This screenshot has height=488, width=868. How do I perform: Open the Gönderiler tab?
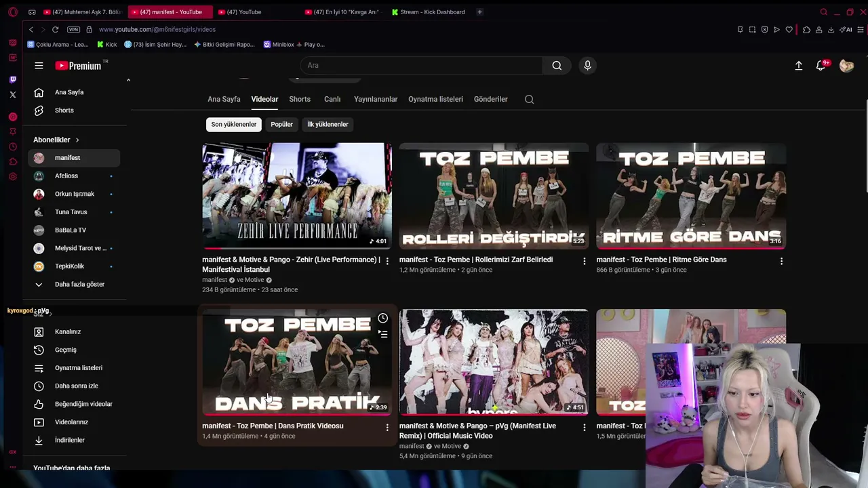491,99
